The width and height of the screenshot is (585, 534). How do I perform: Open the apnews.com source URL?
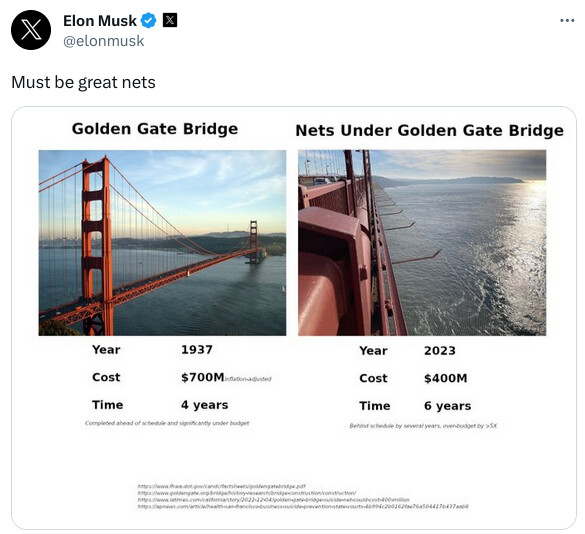303,506
